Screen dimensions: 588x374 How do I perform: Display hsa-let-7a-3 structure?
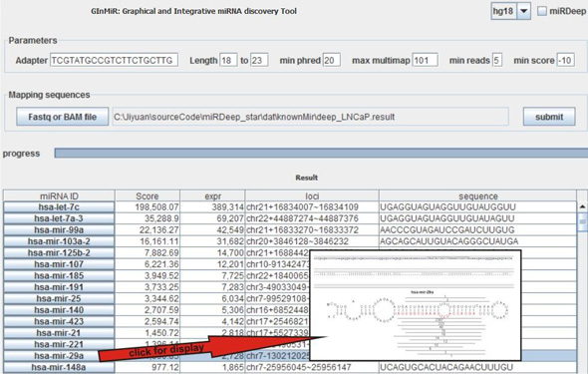59,218
